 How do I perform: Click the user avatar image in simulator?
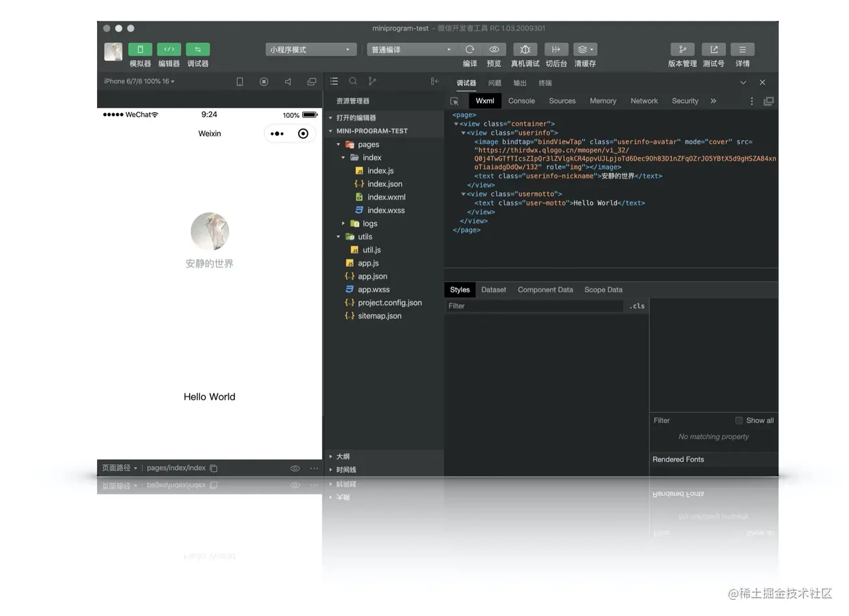pos(210,231)
